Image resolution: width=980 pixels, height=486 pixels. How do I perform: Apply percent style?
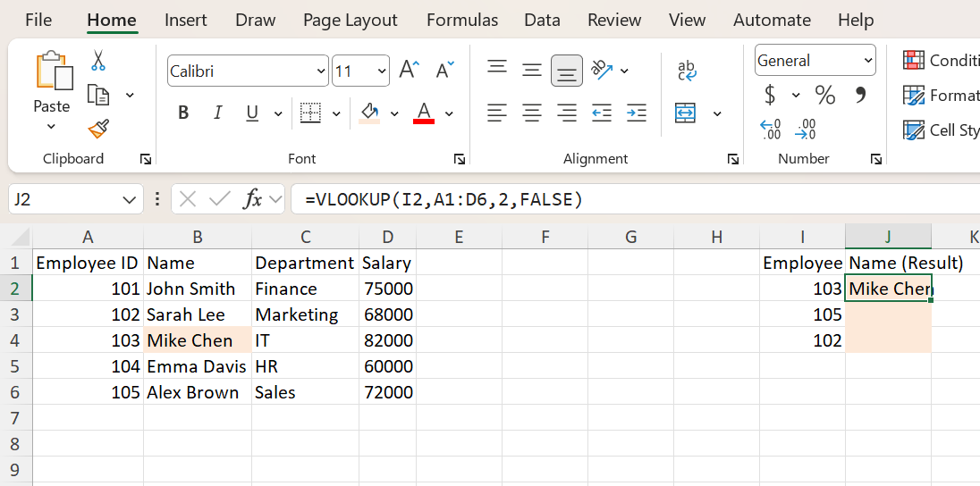point(825,95)
